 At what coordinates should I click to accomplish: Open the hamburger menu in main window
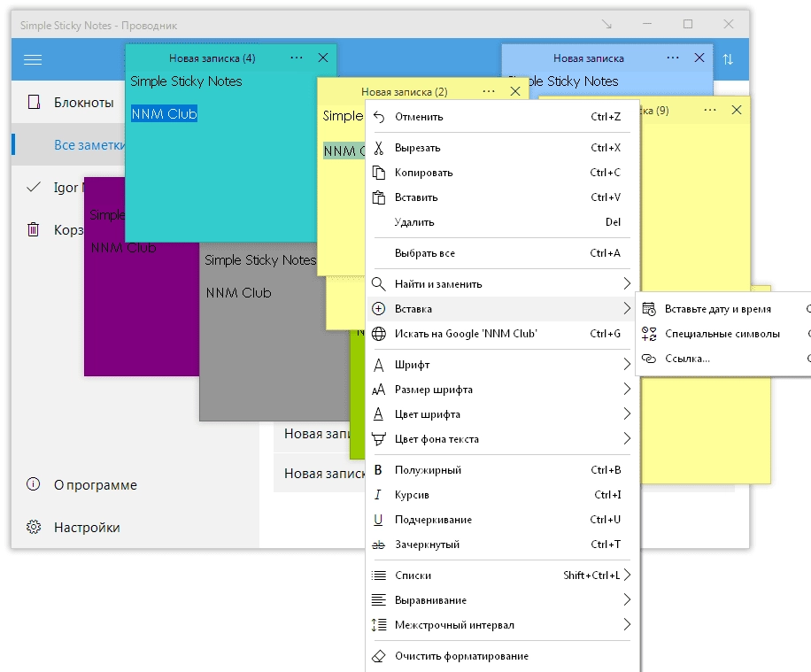[x=33, y=60]
